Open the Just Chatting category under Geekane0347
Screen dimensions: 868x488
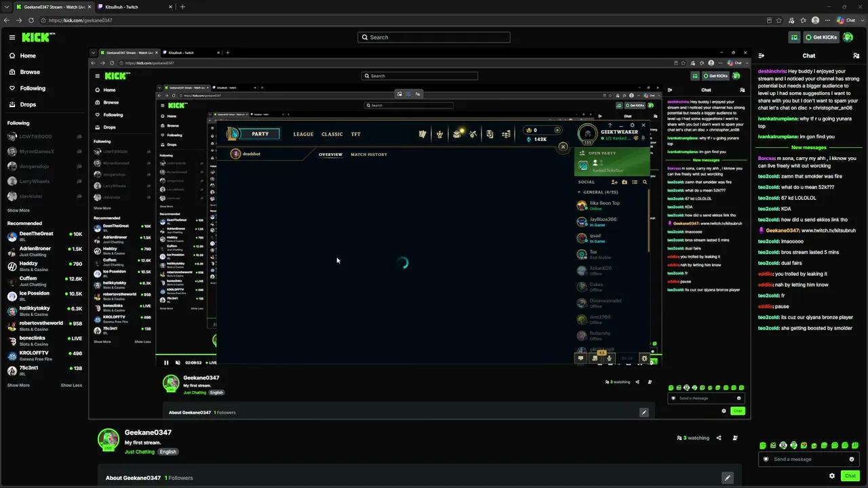coord(140,451)
